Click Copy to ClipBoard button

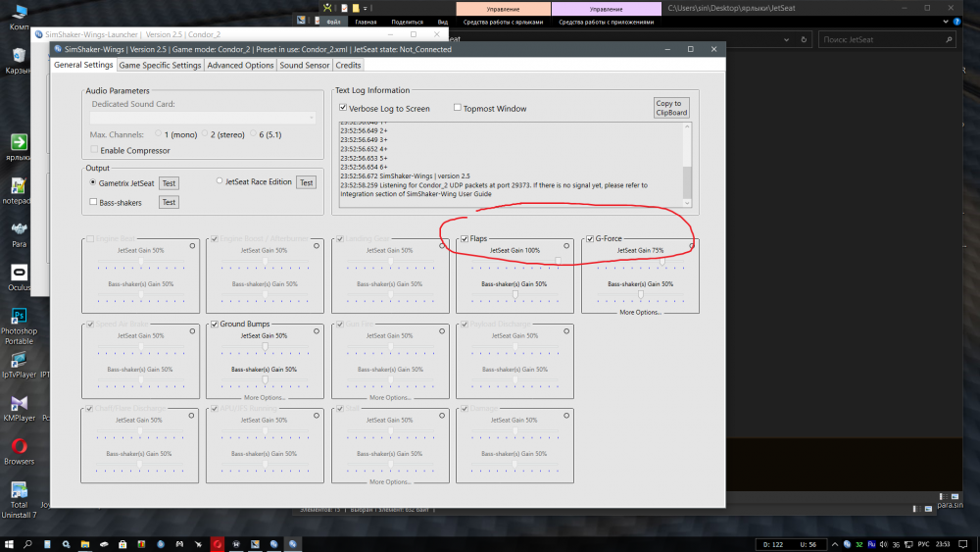[x=671, y=108]
